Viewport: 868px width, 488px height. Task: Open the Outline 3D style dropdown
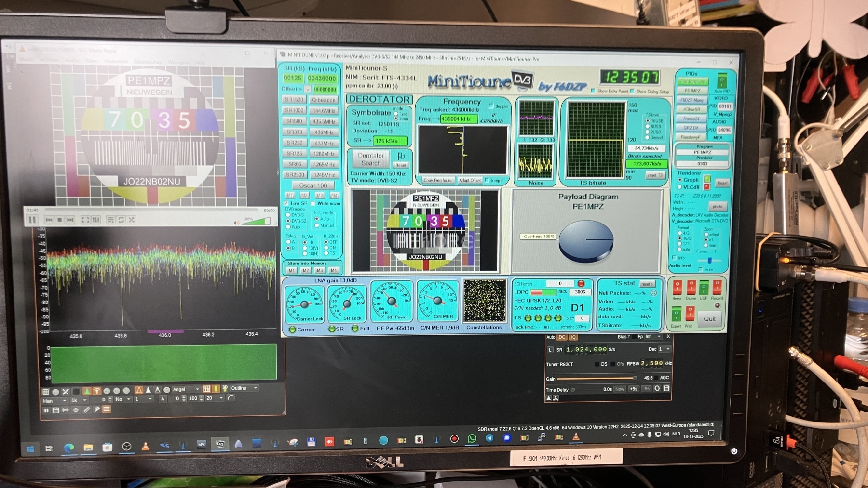pos(244,388)
